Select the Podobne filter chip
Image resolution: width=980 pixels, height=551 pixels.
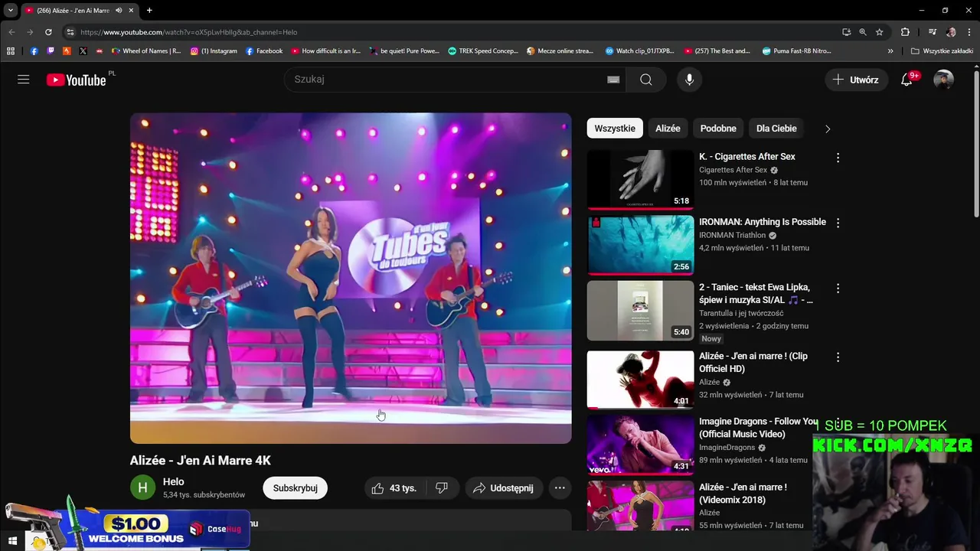(718, 129)
